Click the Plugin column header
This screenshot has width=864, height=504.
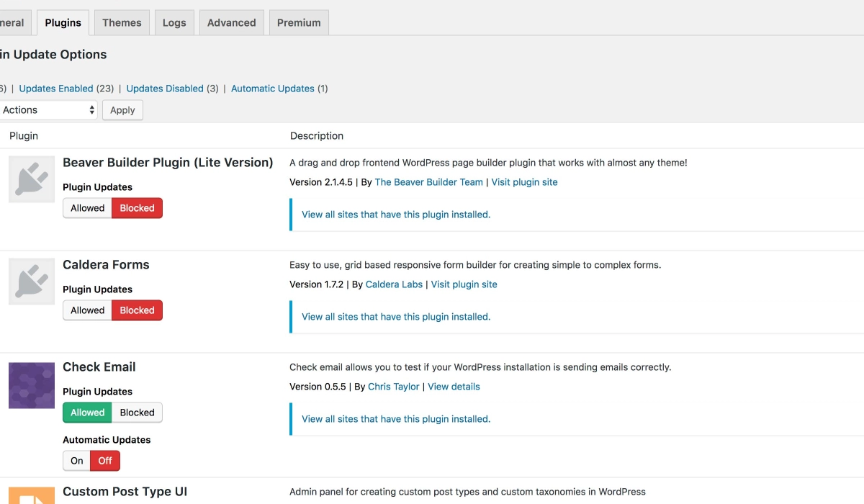pos(24,135)
